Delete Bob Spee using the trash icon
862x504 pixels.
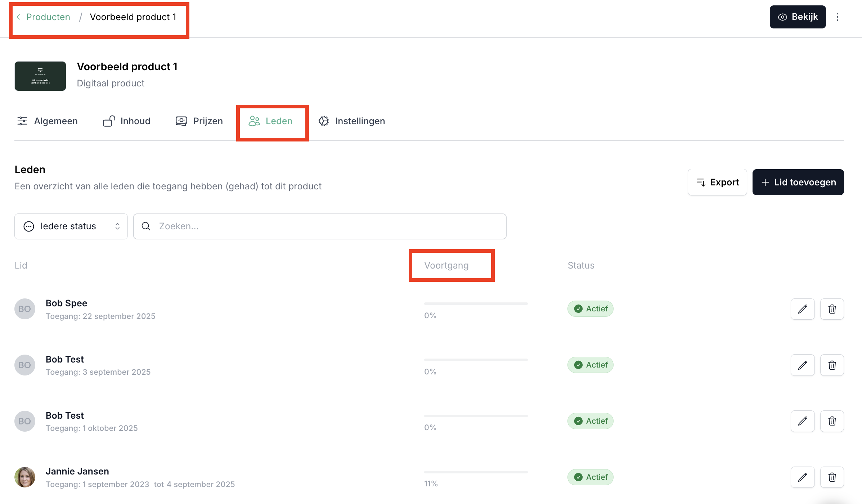(832, 309)
